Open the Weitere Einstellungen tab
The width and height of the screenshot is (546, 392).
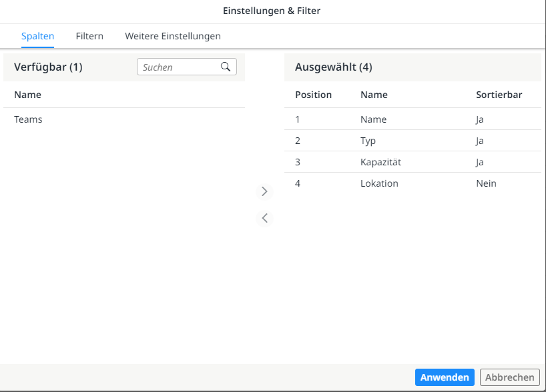(172, 36)
